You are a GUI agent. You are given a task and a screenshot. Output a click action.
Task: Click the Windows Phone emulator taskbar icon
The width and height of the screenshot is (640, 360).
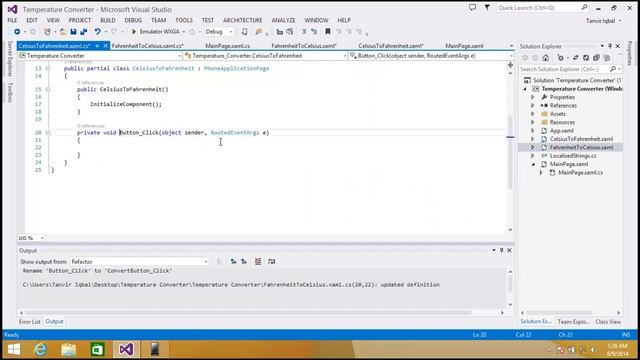(x=154, y=349)
